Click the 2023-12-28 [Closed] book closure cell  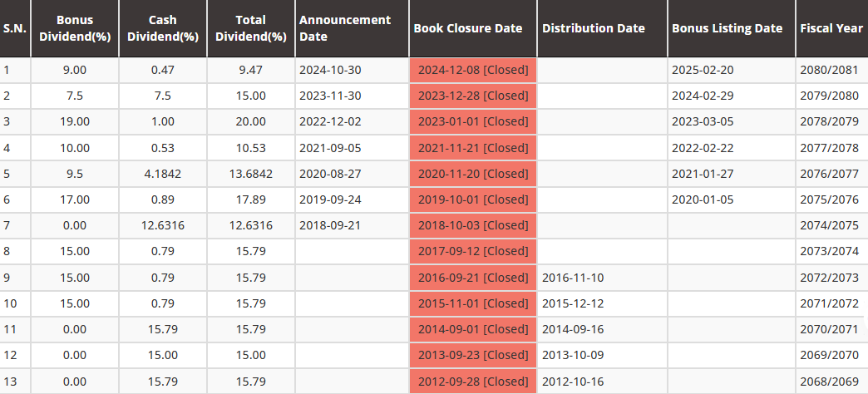tap(473, 96)
